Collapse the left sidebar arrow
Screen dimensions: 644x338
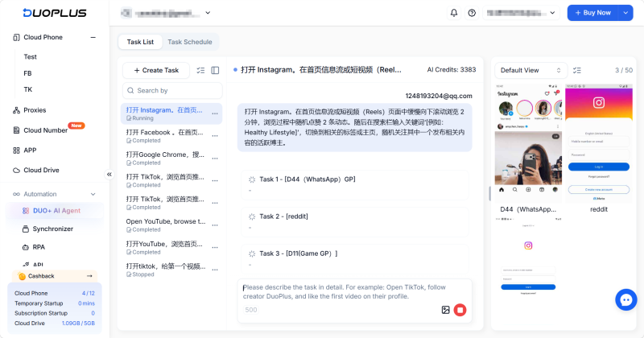(109, 175)
